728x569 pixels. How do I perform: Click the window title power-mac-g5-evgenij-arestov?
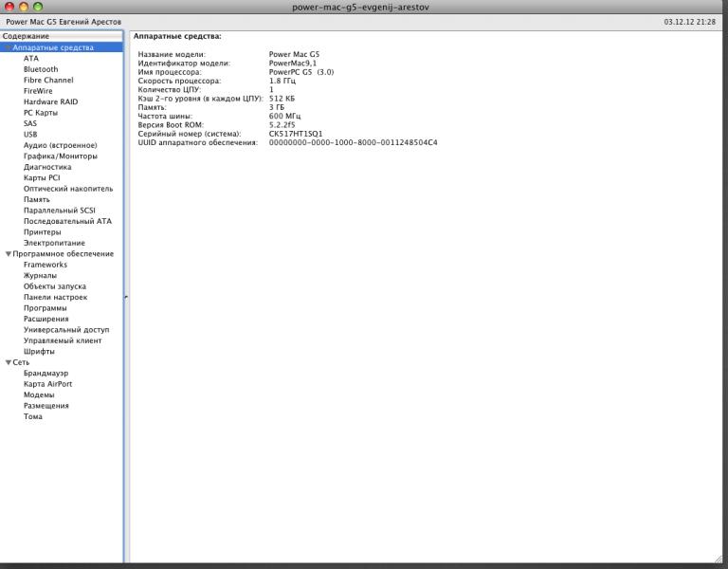click(x=360, y=8)
